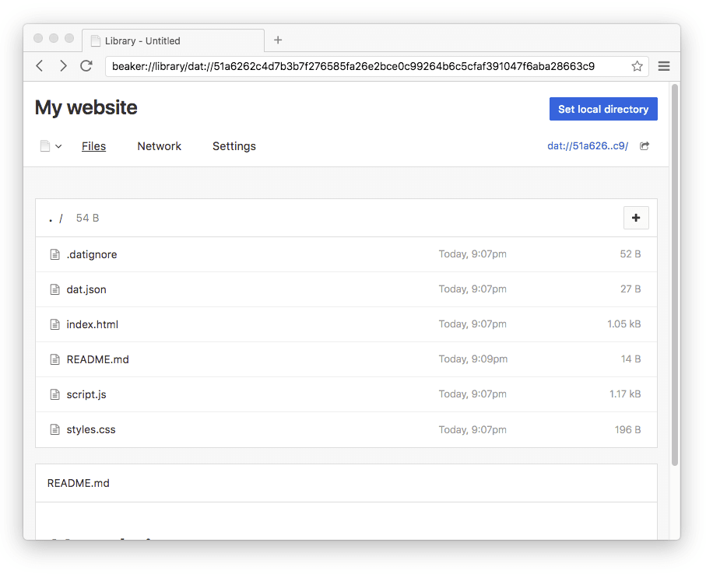Click the 52 B size of .datignore
Viewport: 706px width, 588px height.
(x=630, y=254)
